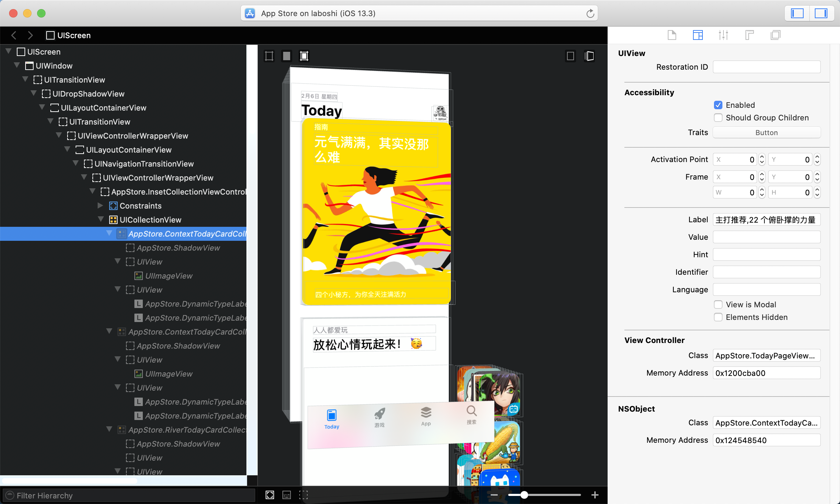Click the NSObject Memory Address field
Viewport: 840px width, 504px height.
coord(766,440)
